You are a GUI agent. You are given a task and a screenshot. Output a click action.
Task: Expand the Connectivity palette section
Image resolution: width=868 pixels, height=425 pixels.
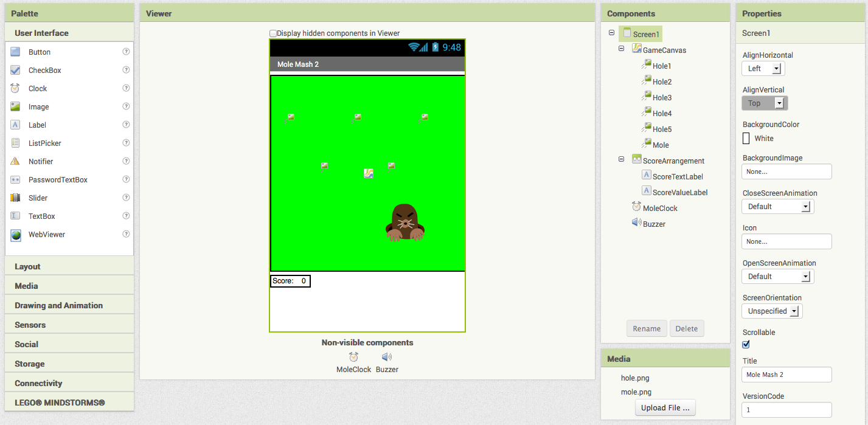click(69, 383)
